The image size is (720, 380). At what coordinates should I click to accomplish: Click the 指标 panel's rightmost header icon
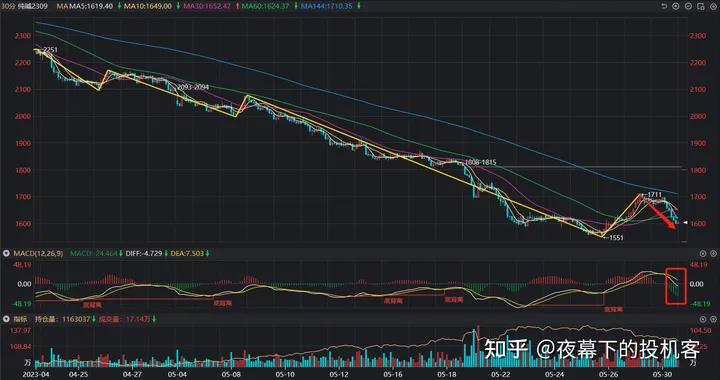coord(713,319)
